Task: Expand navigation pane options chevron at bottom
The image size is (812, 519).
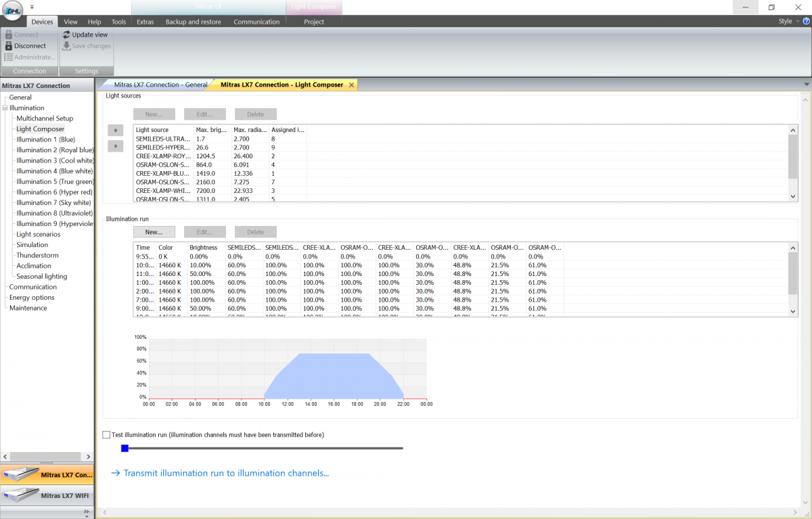Action: 87,512
